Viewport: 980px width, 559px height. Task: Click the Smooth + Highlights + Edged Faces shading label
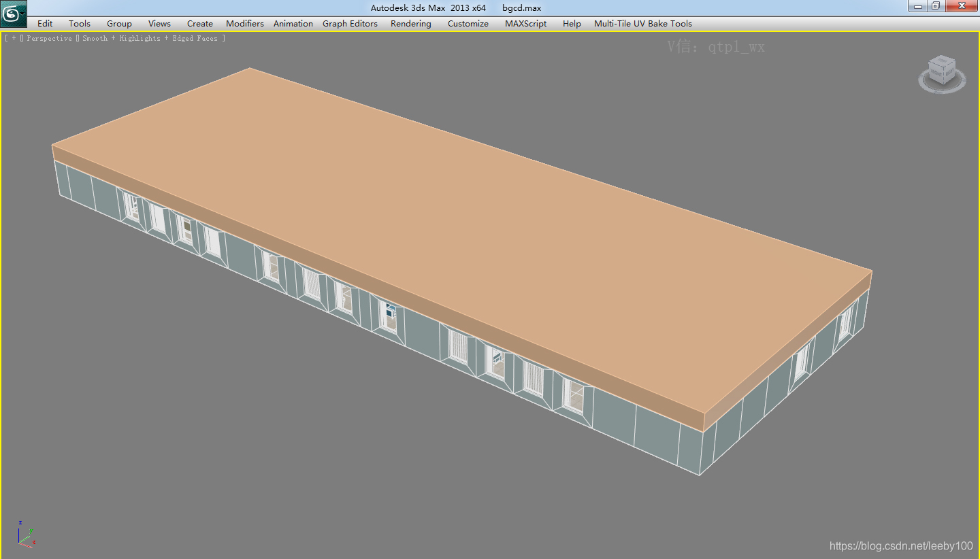(150, 39)
